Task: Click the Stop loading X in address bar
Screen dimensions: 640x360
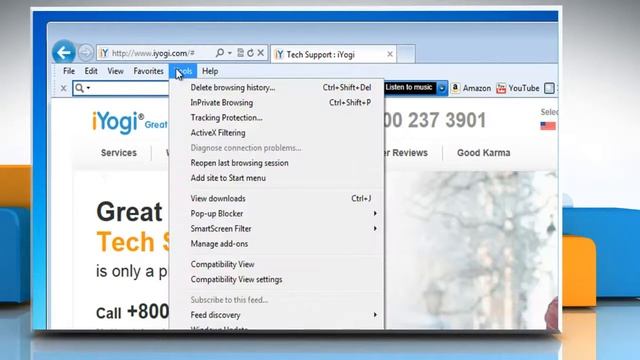Action: 260,53
